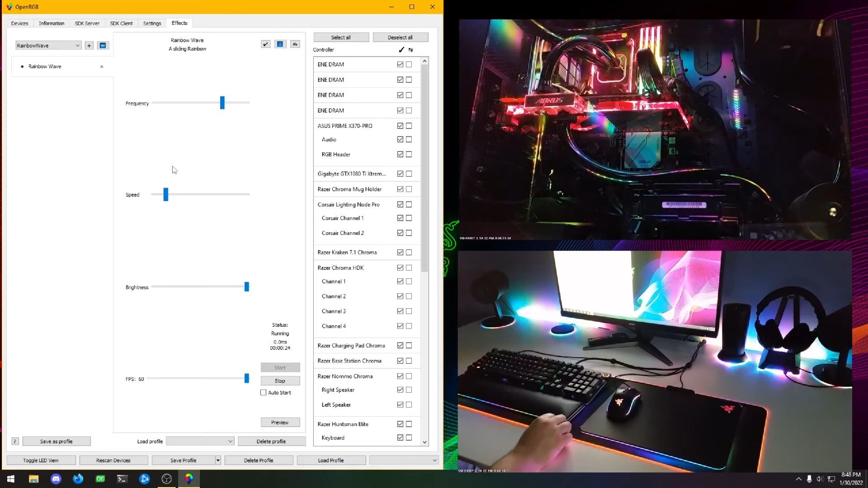The width and height of the screenshot is (868, 488).
Task: Click the Brightness slider handle
Action: [x=247, y=286]
